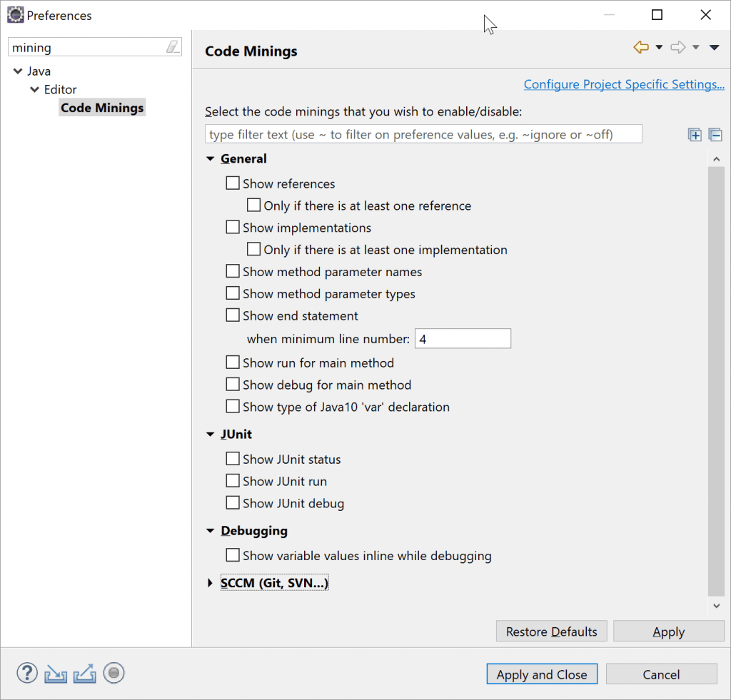The width and height of the screenshot is (731, 700).
Task: Enable Show run for main method
Action: pyautogui.click(x=233, y=362)
